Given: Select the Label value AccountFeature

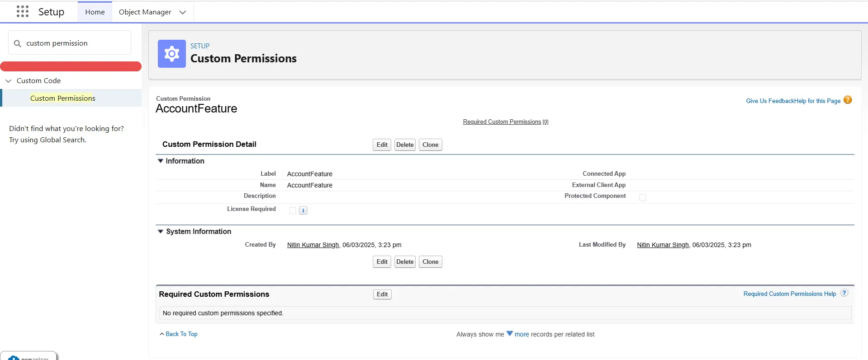Looking at the screenshot, I should [x=310, y=174].
